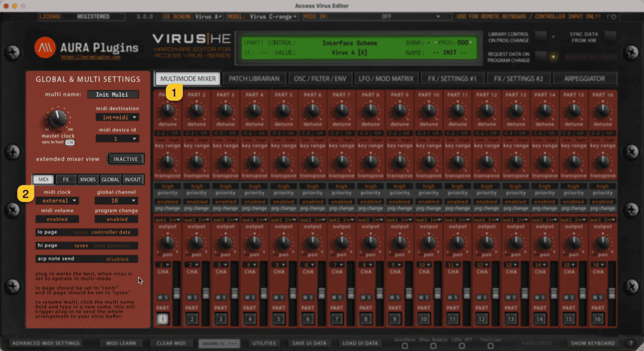This screenshot has width=644, height=351.
Task: Click the Clear MIDI button
Action: [x=171, y=343]
